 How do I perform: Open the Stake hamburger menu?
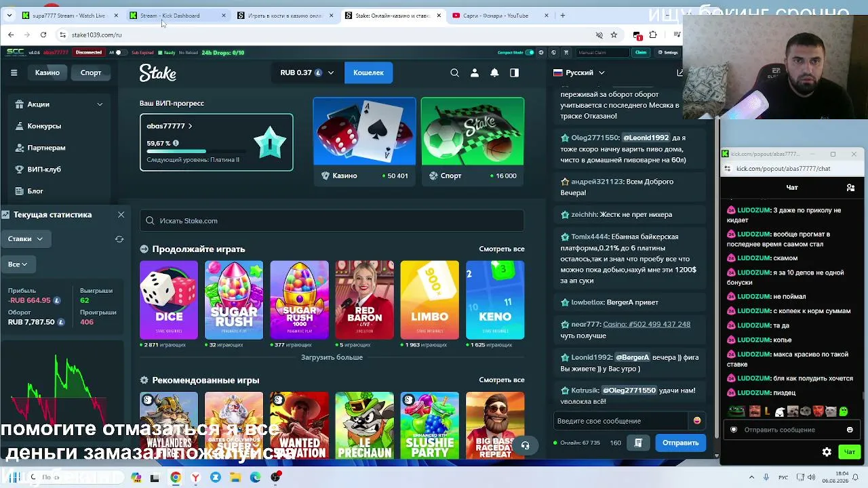coord(14,73)
